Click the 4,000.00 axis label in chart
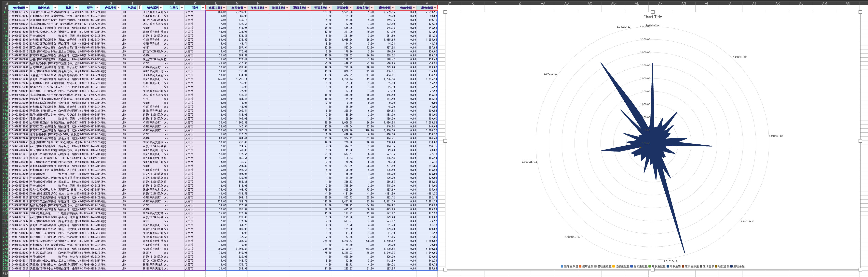Viewport: 868px width, 277px height. (x=645, y=27)
